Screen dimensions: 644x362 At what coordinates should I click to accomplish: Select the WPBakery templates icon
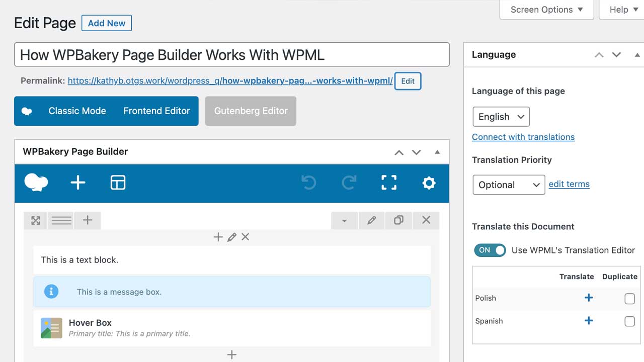click(x=118, y=183)
